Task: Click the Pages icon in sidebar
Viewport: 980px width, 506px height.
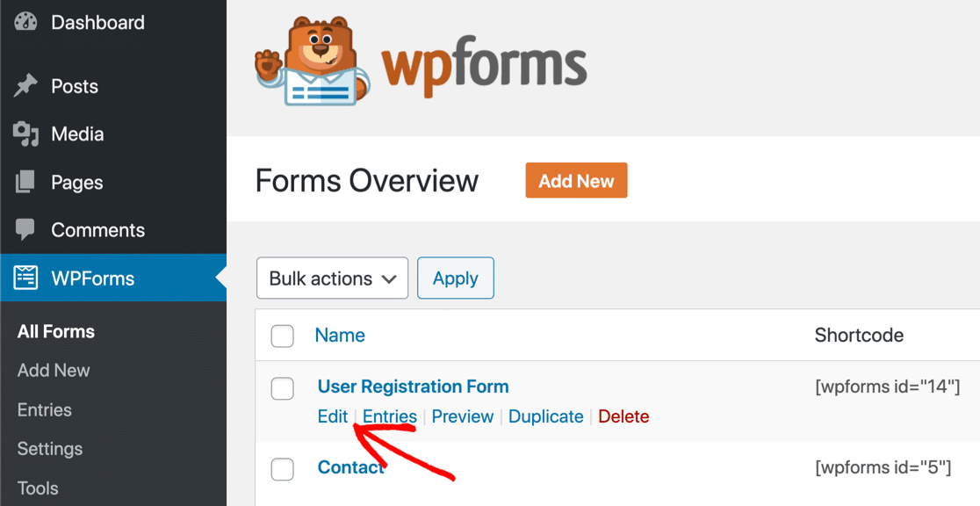Action: 25,183
